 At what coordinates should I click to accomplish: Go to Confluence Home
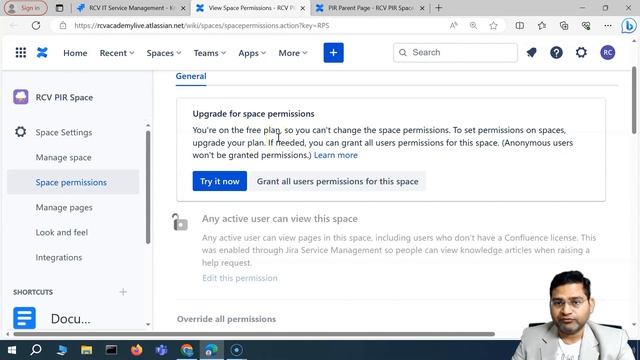click(75, 53)
